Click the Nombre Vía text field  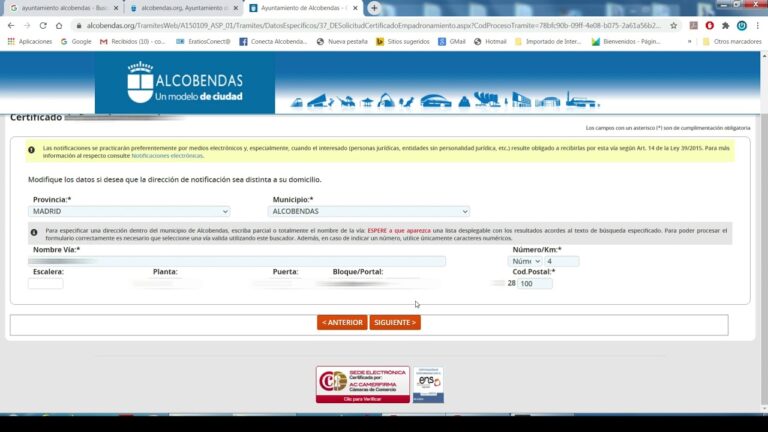(237, 261)
